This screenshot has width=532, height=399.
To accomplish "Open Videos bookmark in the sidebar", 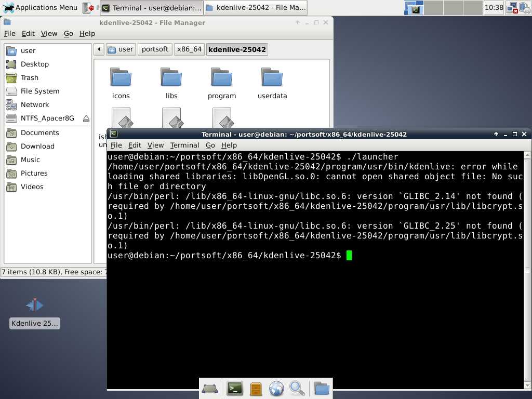I will 48,187.
